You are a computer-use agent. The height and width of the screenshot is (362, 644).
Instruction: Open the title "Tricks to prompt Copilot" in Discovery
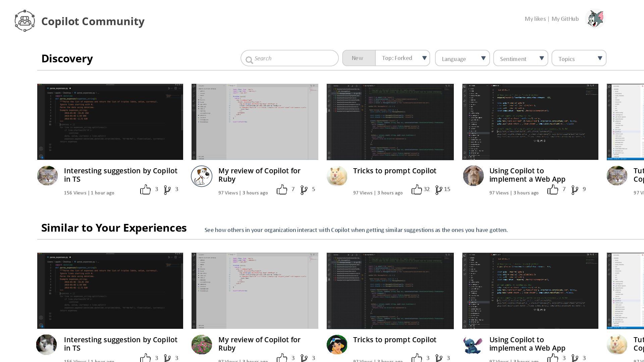394,171
